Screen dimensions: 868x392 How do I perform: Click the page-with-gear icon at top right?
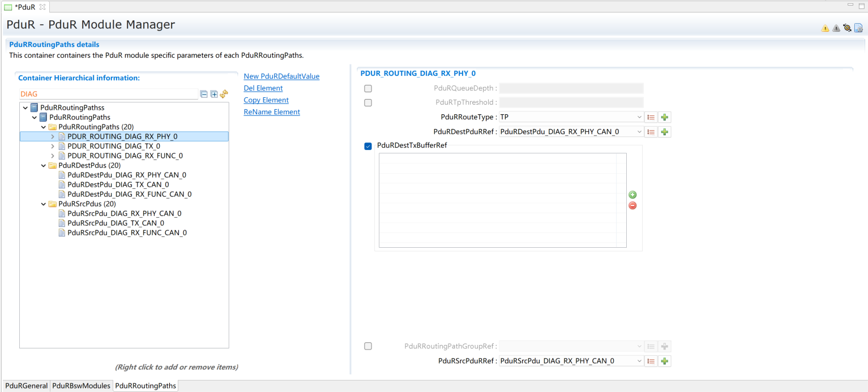coord(858,28)
